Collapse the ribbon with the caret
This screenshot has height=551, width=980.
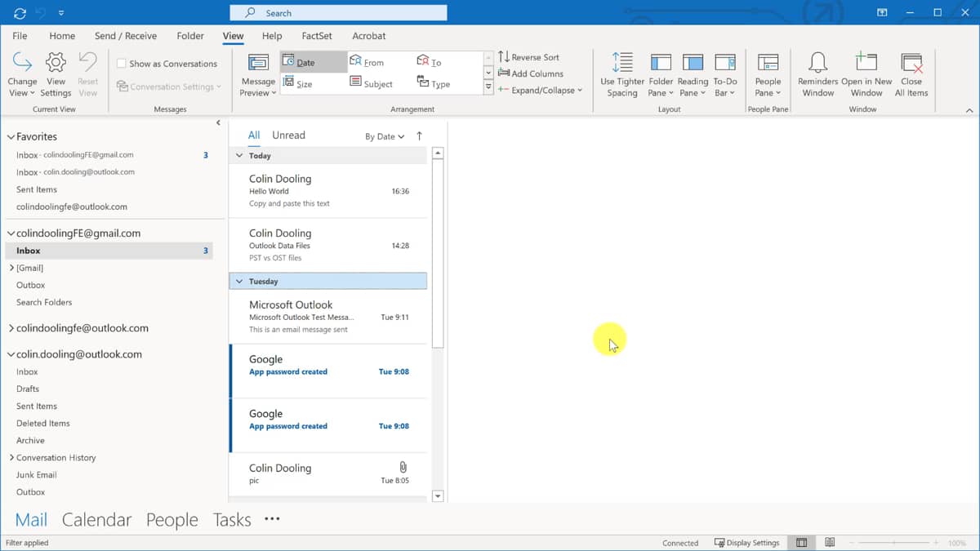click(x=969, y=110)
